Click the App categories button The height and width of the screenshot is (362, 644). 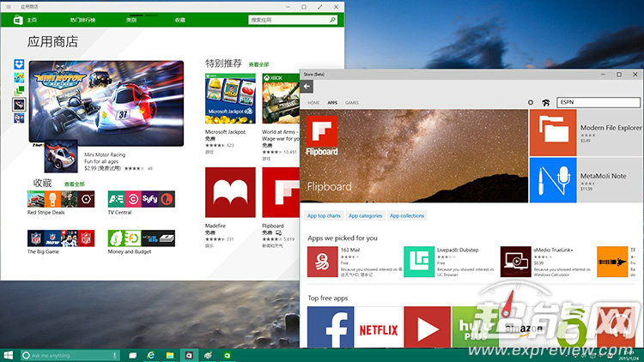[364, 215]
